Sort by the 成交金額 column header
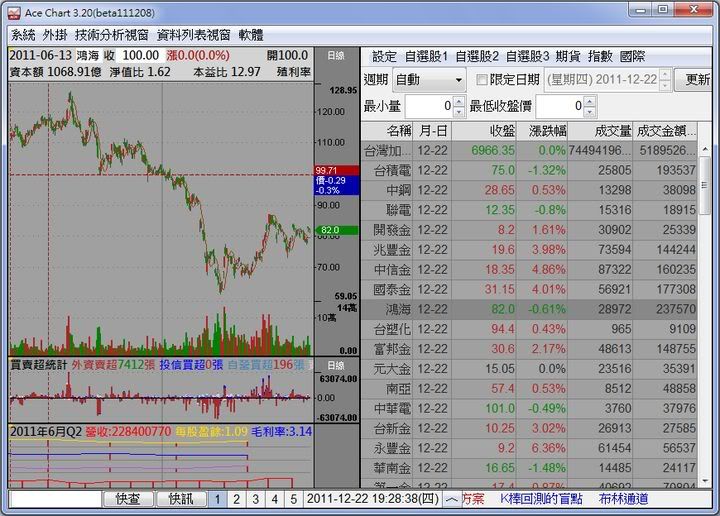720x516 pixels. pos(665,131)
